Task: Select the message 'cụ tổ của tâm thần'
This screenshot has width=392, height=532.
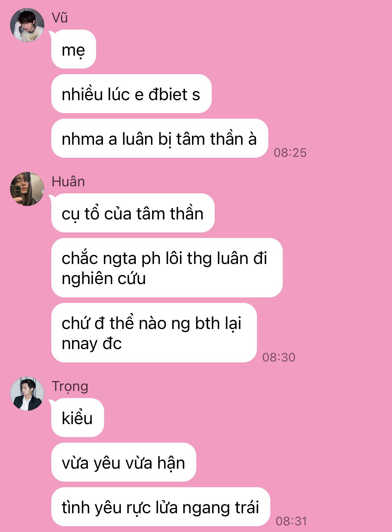Action: coord(133,213)
